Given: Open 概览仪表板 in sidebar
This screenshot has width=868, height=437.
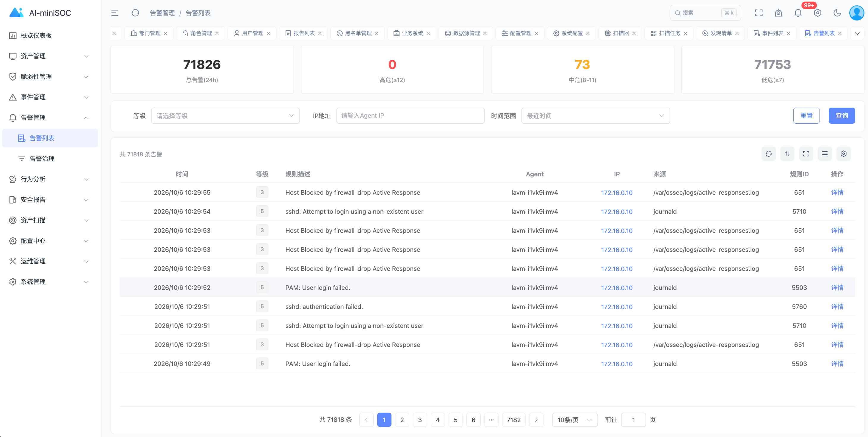Looking at the screenshot, I should 50,35.
